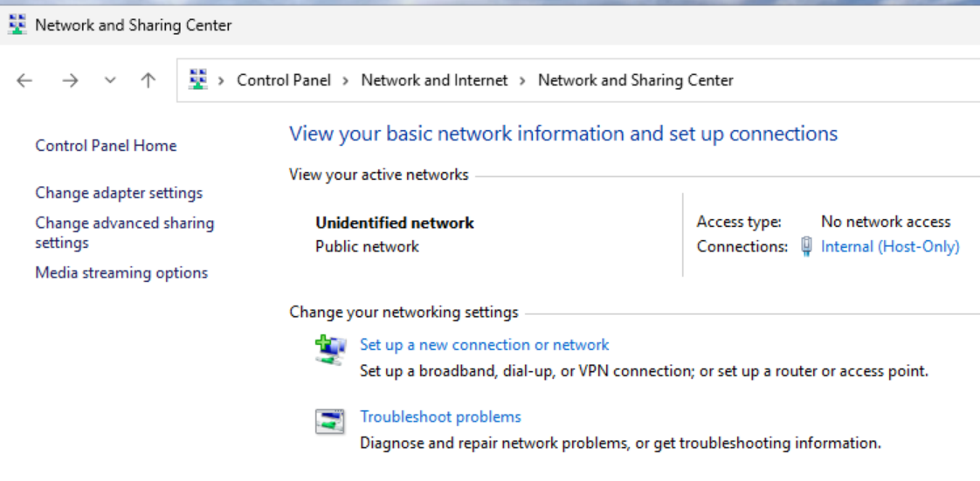Click the forward navigation arrow
980x481 pixels.
tap(70, 80)
